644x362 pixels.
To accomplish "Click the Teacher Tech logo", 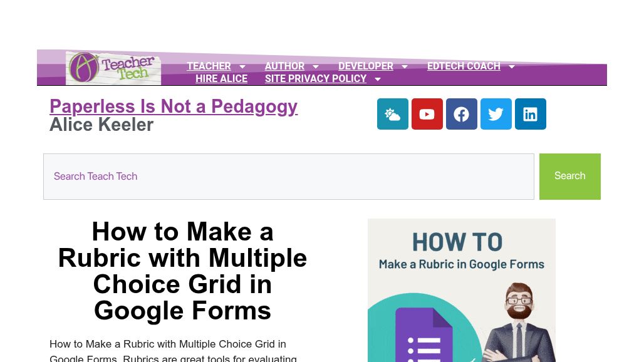I will (113, 67).
